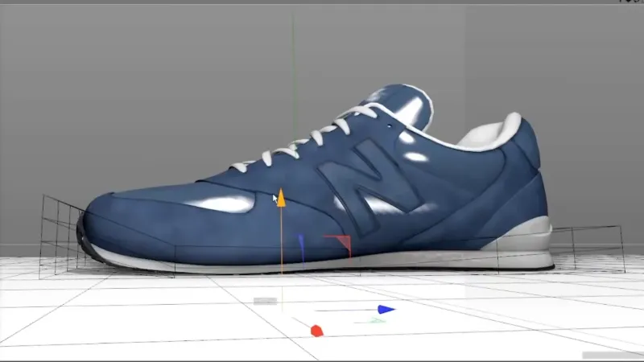Select the solid blue axis arrow handle
644x362 pixels.
pos(386,310)
